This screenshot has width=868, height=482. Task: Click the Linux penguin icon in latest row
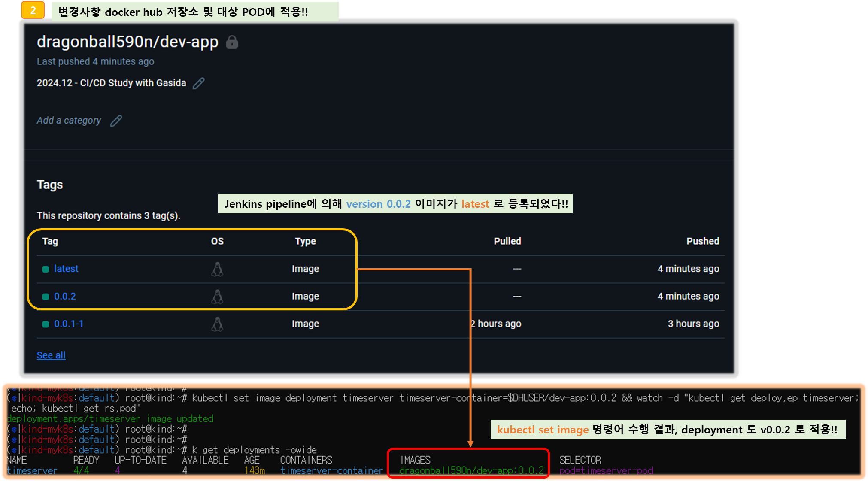[217, 269]
